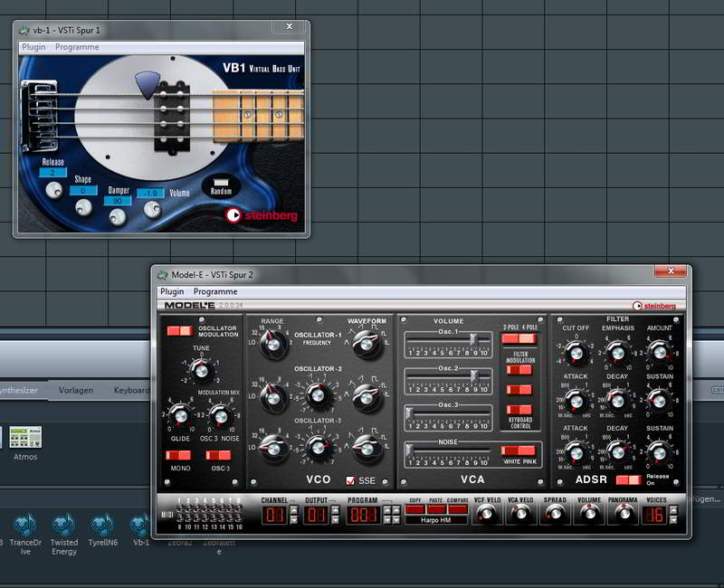Screen dimensions: 724x588
Task: Click the left Program up arrow
Action: (x=387, y=510)
